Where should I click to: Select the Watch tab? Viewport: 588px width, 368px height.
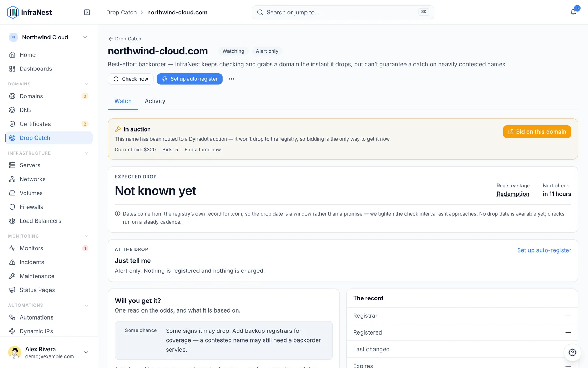coord(123,101)
